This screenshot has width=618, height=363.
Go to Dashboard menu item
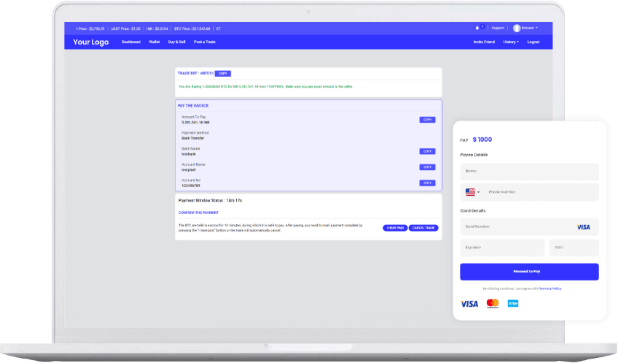coord(131,42)
